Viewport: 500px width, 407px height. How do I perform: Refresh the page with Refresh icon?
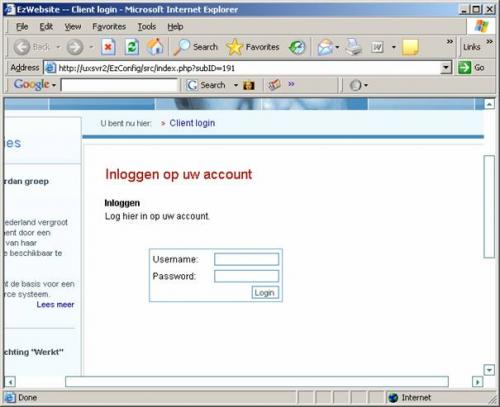point(132,47)
